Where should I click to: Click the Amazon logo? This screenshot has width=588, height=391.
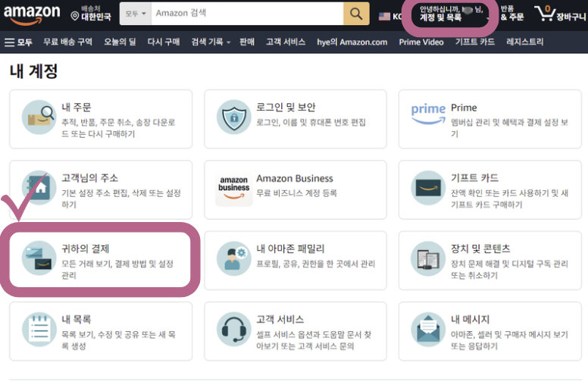pyautogui.click(x=32, y=15)
